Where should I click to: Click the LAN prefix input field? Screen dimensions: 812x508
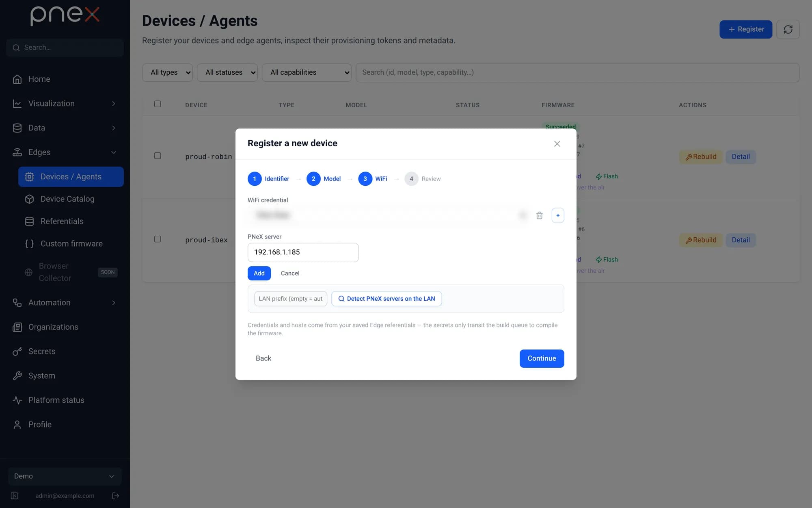pyautogui.click(x=291, y=299)
